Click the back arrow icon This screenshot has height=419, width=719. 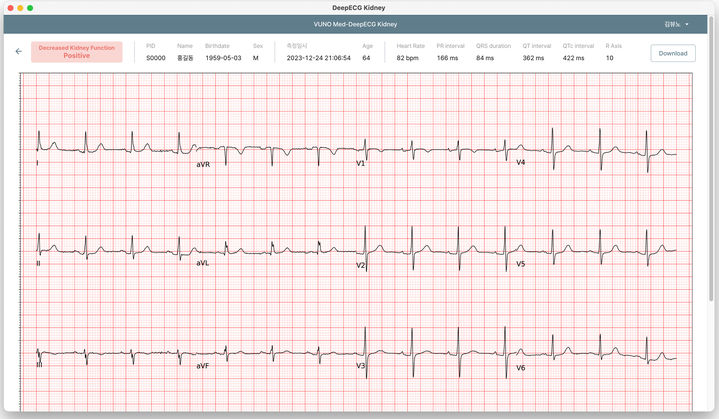pyautogui.click(x=18, y=52)
